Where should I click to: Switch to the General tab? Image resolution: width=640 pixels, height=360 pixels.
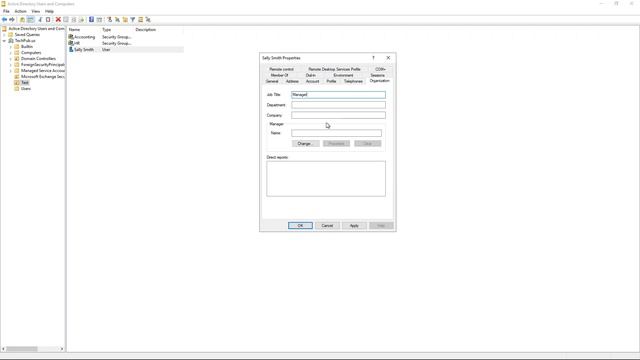click(x=272, y=81)
